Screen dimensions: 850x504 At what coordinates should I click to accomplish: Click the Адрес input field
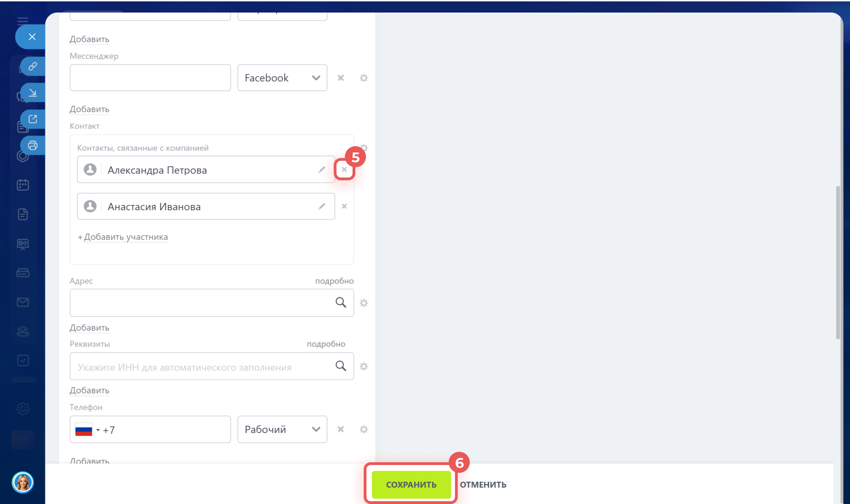click(212, 303)
